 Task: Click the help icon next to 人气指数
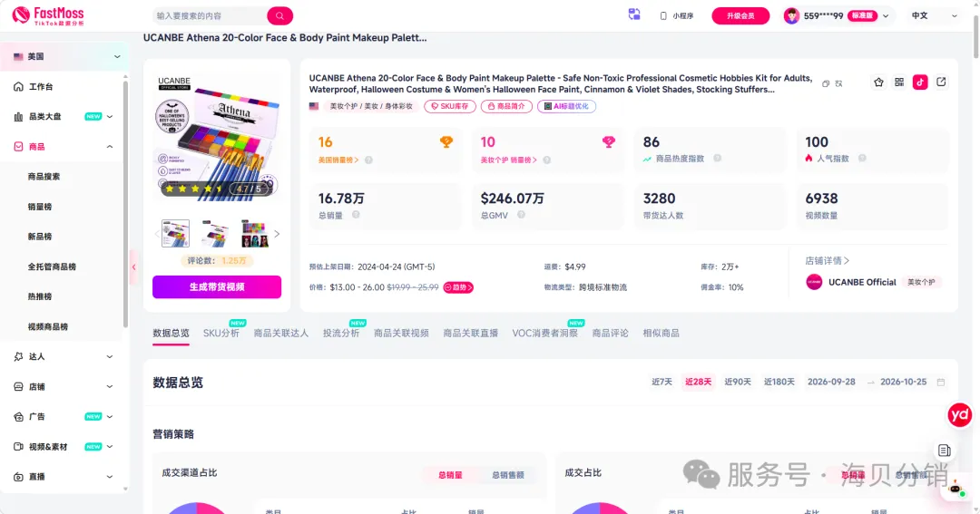pyautogui.click(x=863, y=159)
